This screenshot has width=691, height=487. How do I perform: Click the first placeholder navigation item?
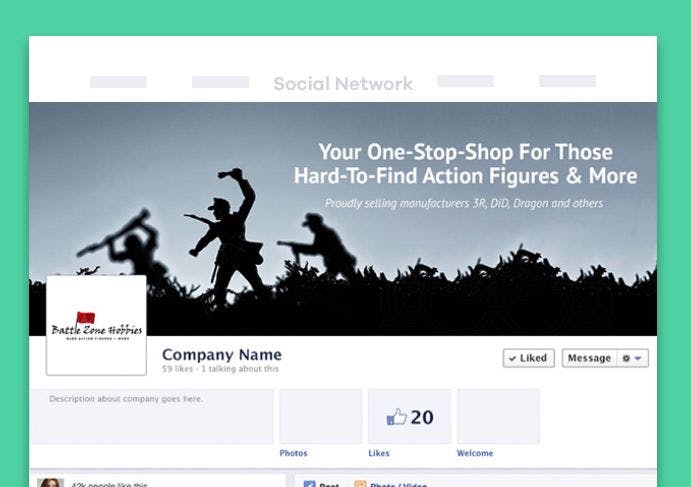click(x=119, y=82)
